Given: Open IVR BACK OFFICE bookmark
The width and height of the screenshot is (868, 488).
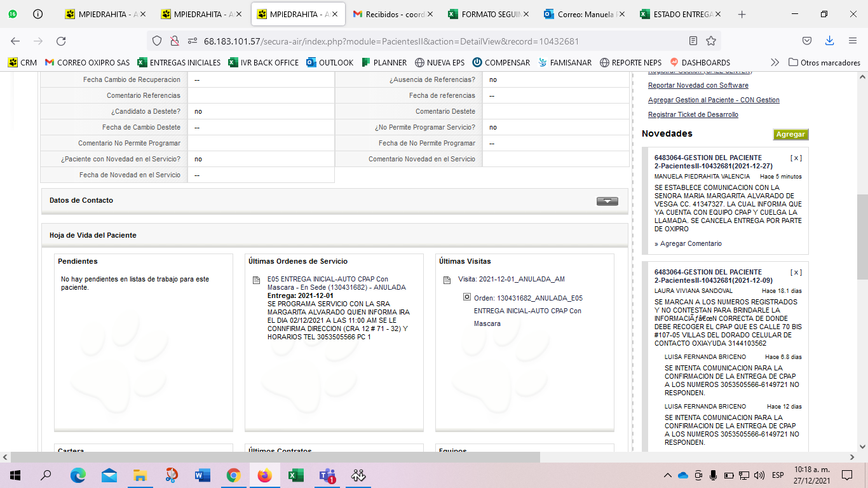Looking at the screenshot, I should coord(264,62).
